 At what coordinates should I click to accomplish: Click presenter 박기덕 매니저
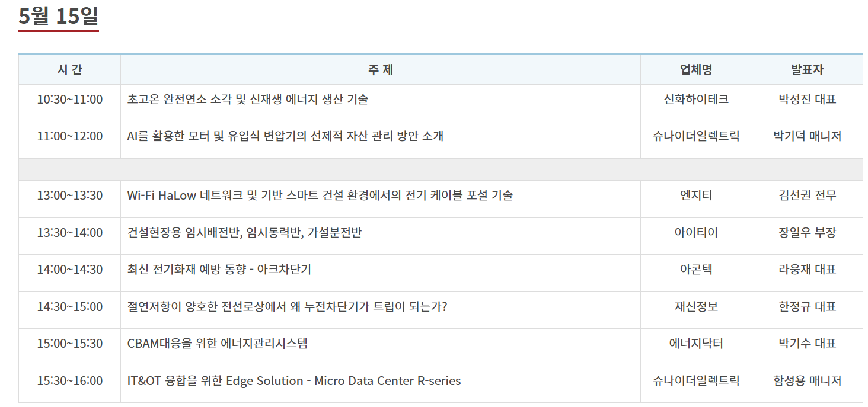807,136
